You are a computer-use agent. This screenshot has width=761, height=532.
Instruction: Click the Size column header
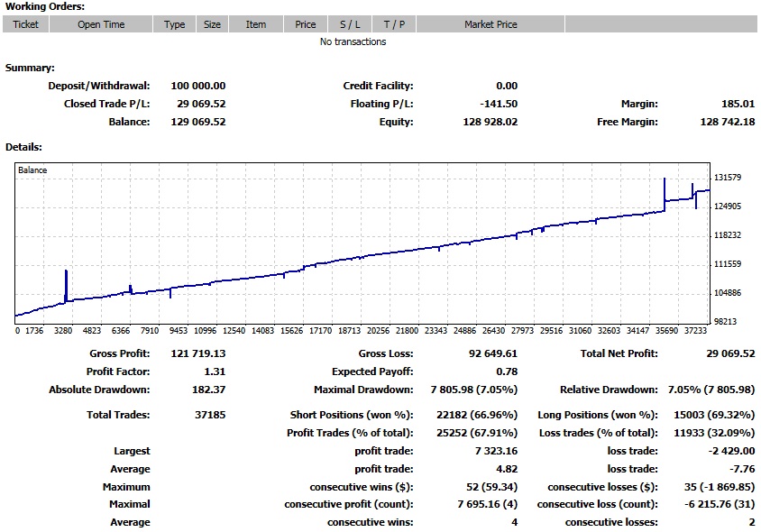click(212, 24)
